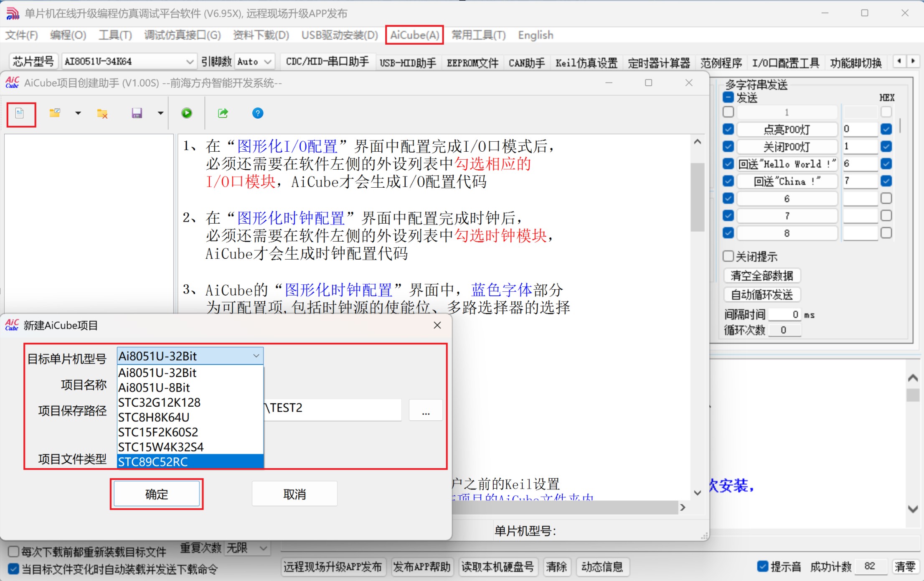Open the 工具(T) menu
Screen dimensions: 924x581
pos(115,35)
